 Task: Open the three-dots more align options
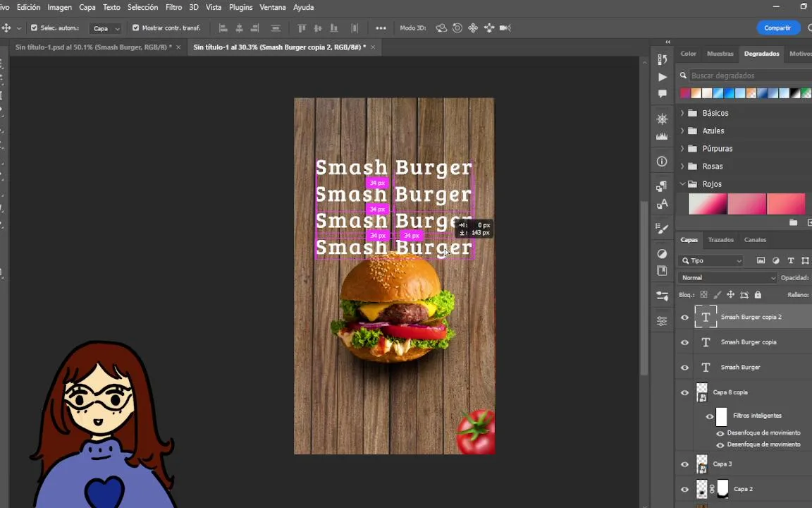(381, 28)
